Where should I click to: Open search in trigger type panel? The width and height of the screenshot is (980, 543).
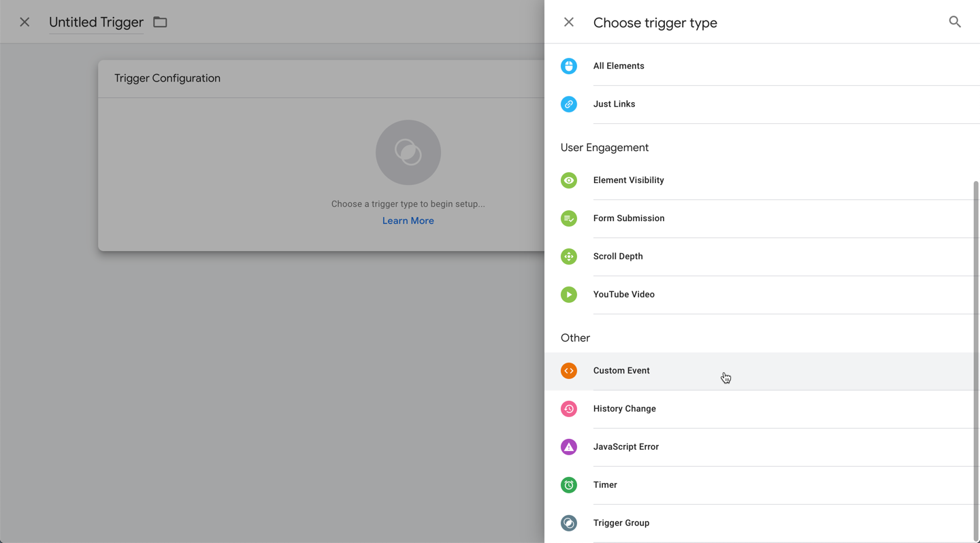(x=955, y=22)
